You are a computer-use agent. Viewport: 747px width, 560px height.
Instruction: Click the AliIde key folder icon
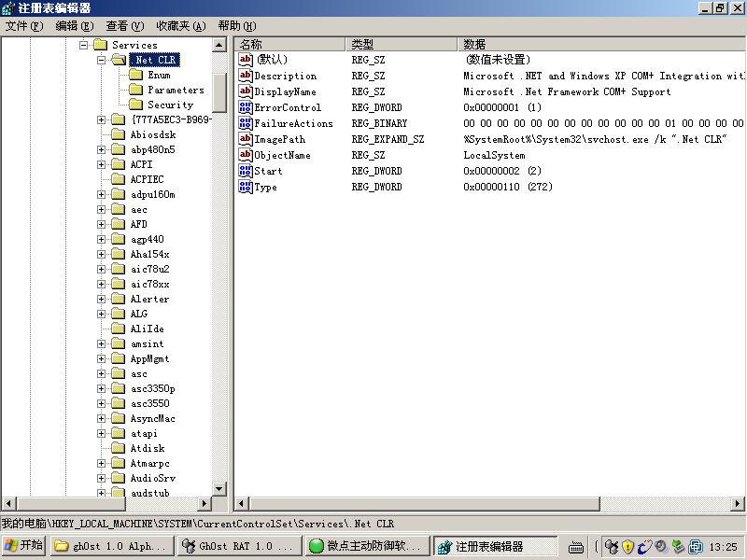[119, 329]
